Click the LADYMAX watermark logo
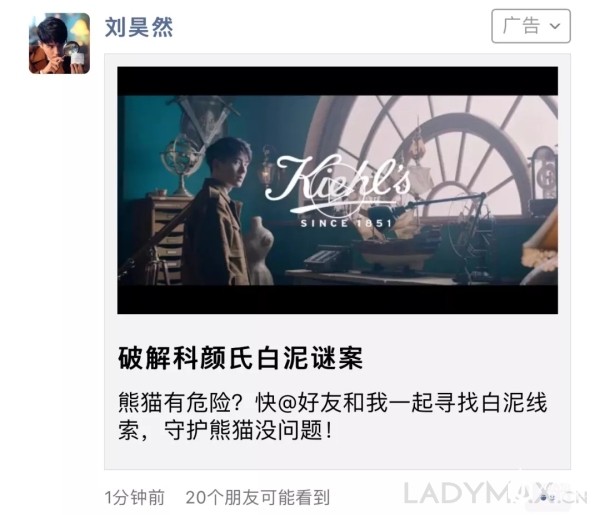Viewport: 600px width, 515px height. click(495, 494)
